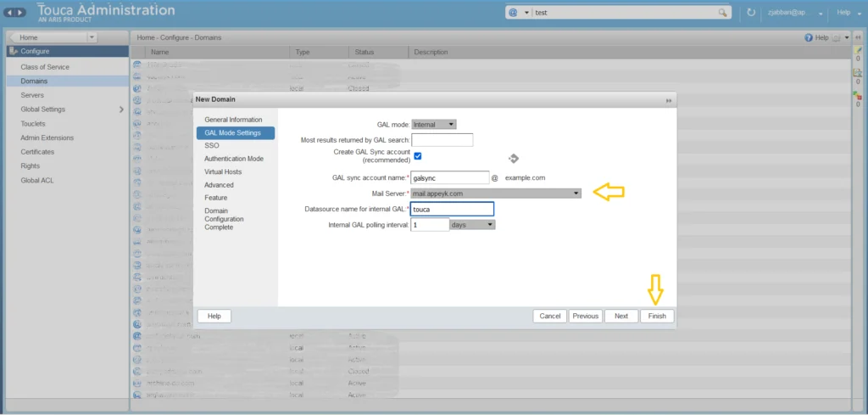
Task: Click the Home navigation button
Action: click(x=47, y=37)
